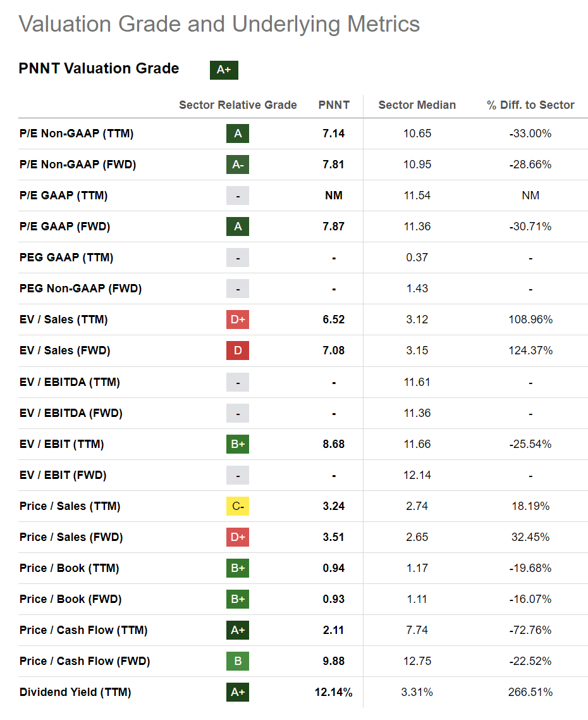This screenshot has width=588, height=720.
Task: Select the Sector Median column header
Action: (x=417, y=105)
